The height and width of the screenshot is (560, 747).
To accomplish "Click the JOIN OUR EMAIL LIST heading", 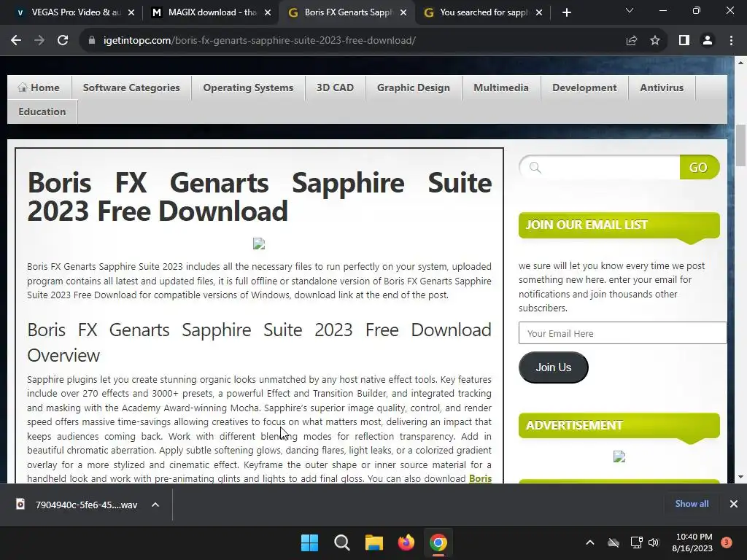I will pyautogui.click(x=587, y=225).
